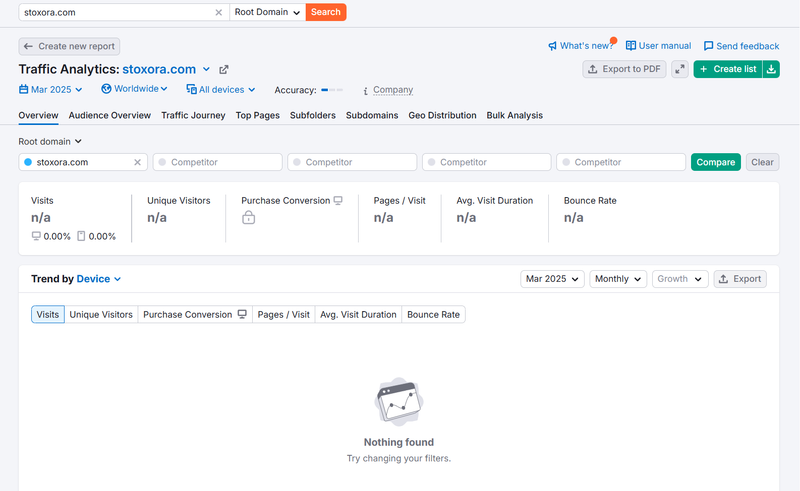The image size is (800, 491).
Task: Select the Visits metric toggle
Action: 47,314
